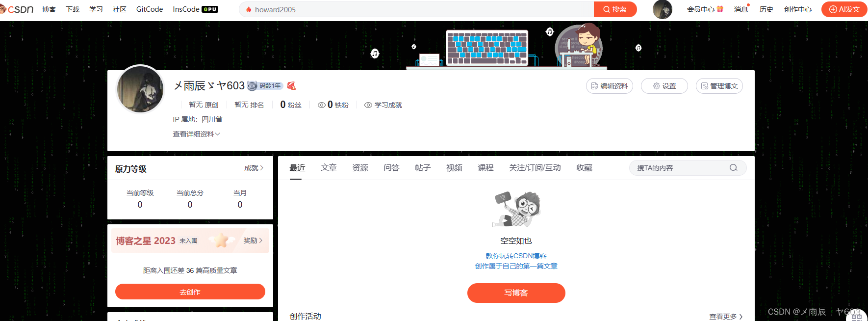Viewport: 868px width, 321px height.
Task: Open the large profile avatar photo
Action: pyautogui.click(x=140, y=89)
